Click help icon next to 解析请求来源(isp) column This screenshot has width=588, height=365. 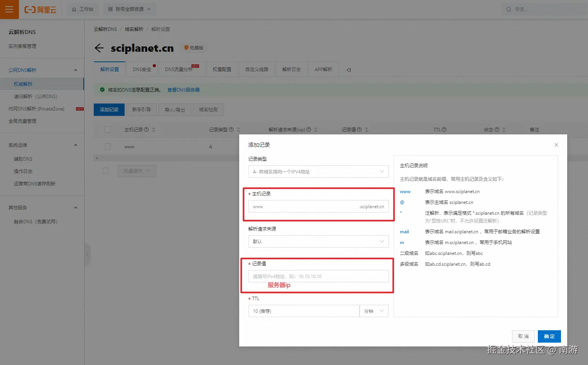[x=309, y=129]
